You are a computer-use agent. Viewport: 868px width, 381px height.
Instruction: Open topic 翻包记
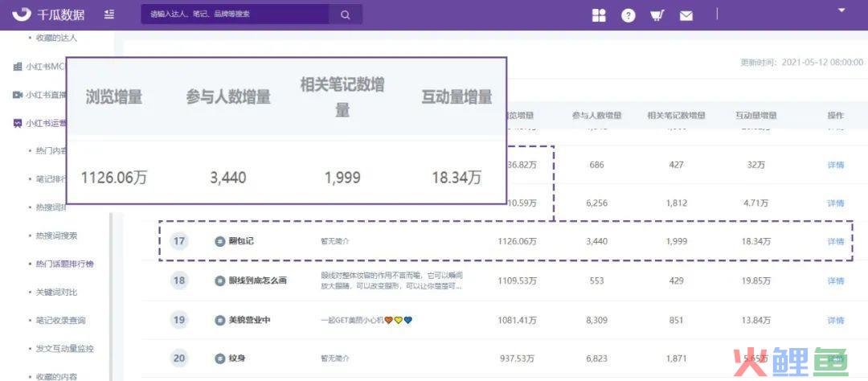point(241,241)
